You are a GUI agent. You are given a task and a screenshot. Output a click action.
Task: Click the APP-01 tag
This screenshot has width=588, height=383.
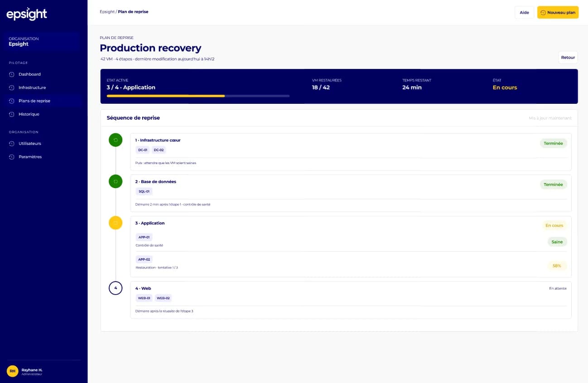[144, 237]
